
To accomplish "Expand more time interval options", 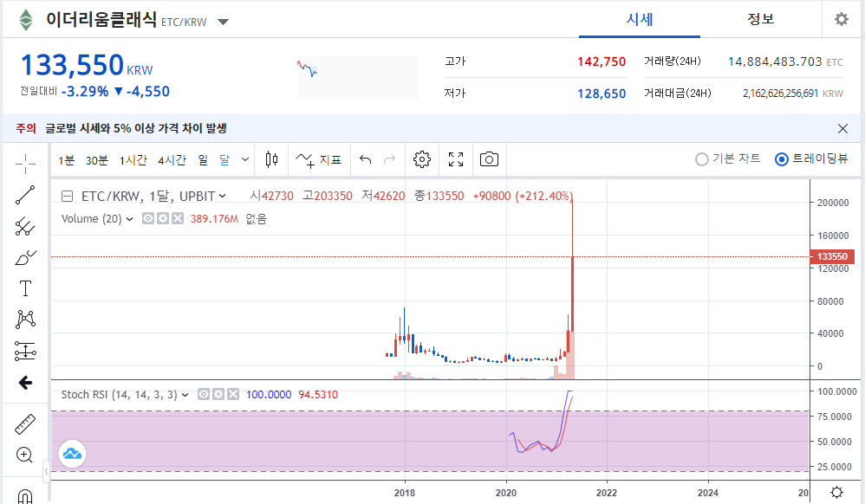I will (x=245, y=160).
